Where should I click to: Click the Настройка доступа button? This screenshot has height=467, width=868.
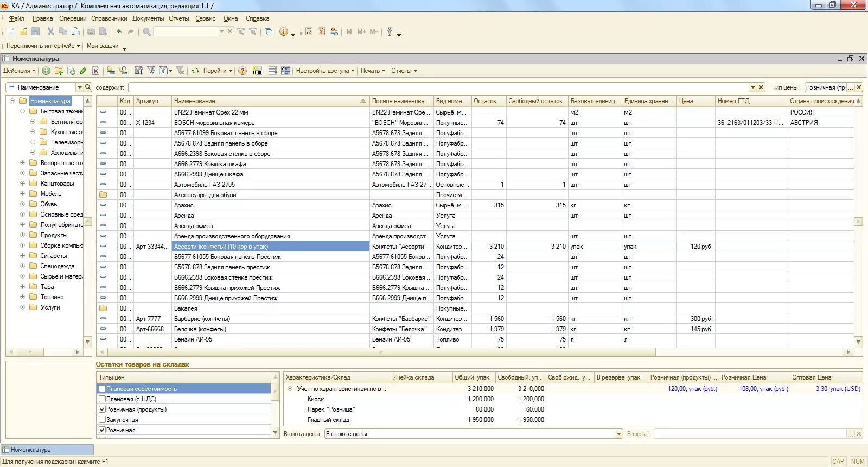coord(325,71)
